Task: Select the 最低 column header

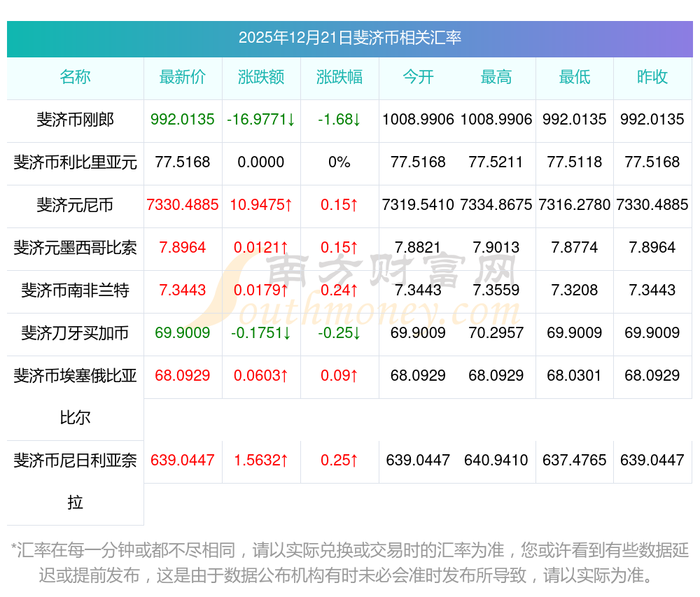Action: [x=575, y=77]
